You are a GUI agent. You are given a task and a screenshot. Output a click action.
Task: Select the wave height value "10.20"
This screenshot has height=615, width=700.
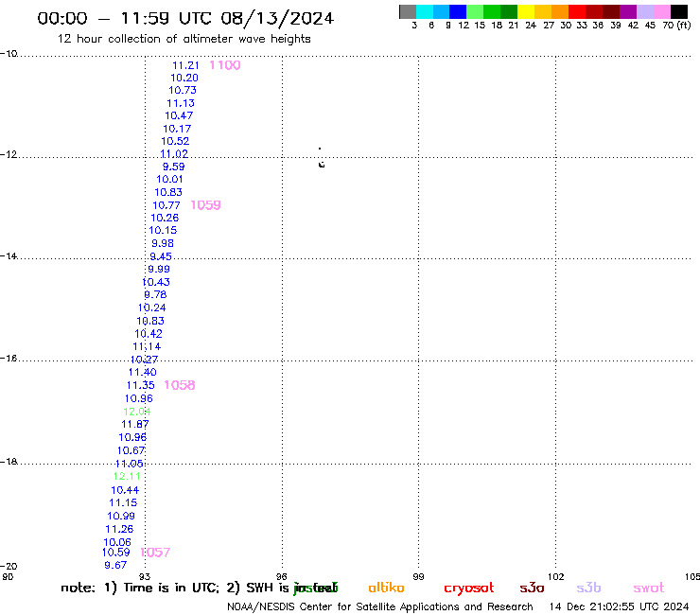coord(184,78)
